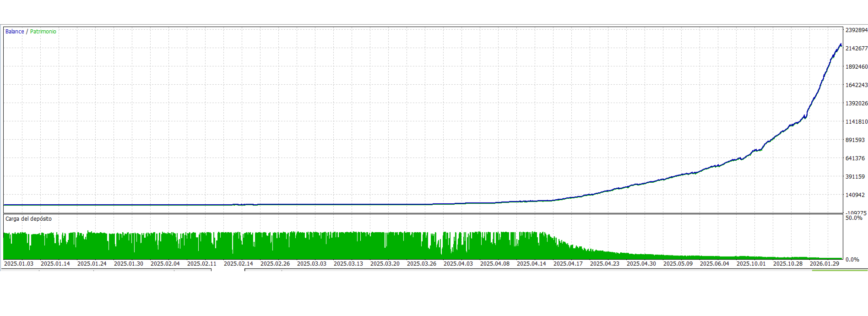Click the Patrimonio legend label

[43, 32]
